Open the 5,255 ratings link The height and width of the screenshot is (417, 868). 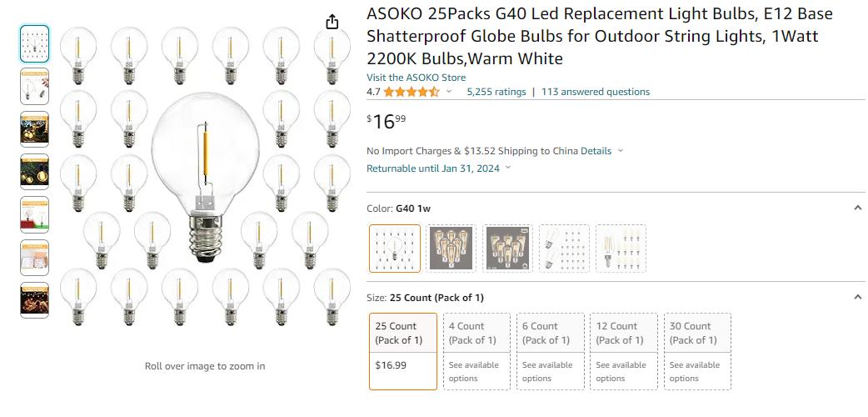click(496, 92)
